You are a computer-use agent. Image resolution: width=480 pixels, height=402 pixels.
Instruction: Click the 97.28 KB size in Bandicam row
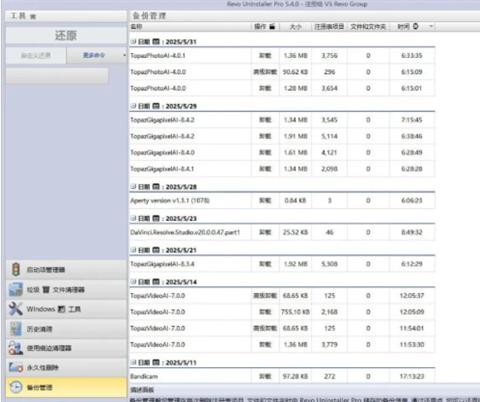tap(295, 376)
